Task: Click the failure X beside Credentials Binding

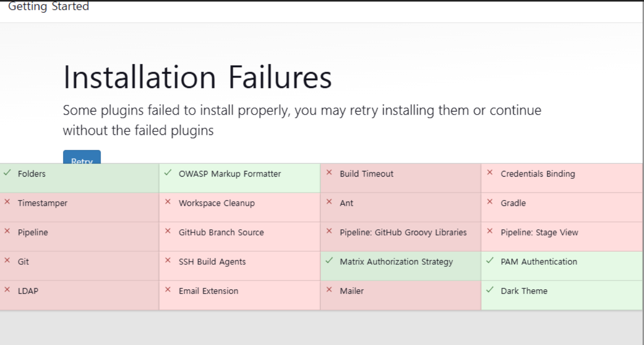Action: 489,173
